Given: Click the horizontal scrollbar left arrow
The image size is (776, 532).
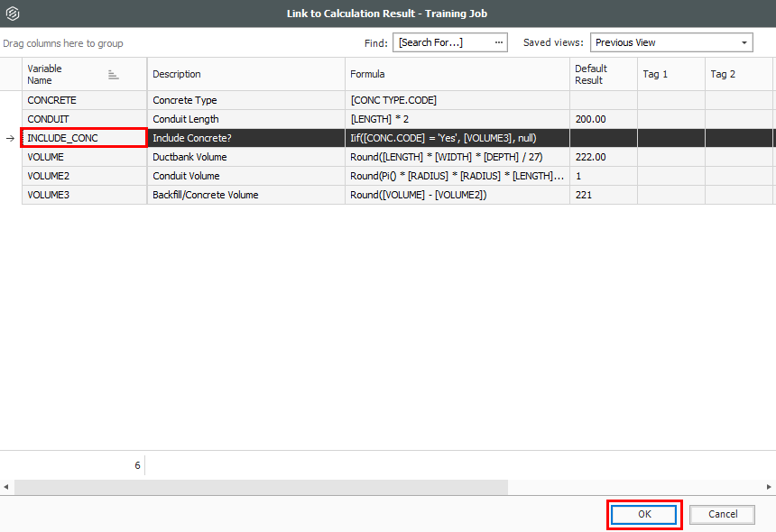Looking at the screenshot, I should (7, 487).
